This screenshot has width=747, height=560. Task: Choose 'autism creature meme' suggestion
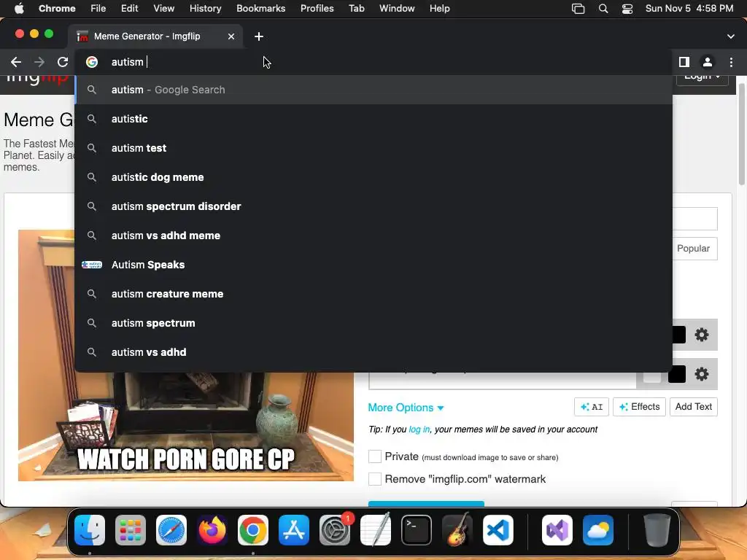pos(374,294)
